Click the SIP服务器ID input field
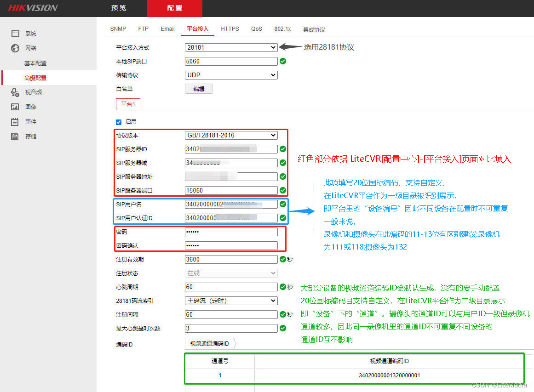The width and height of the screenshot is (534, 392). (x=231, y=149)
